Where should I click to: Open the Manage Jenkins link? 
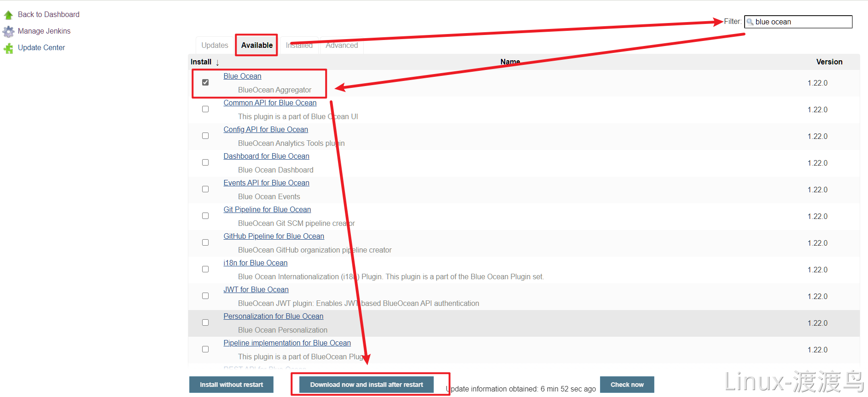point(44,31)
